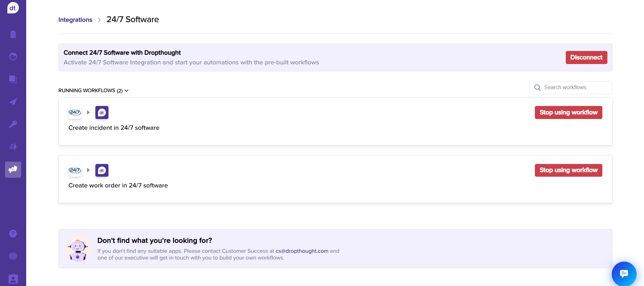Click the Disconnect button
The height and width of the screenshot is (286, 644).
click(x=586, y=57)
